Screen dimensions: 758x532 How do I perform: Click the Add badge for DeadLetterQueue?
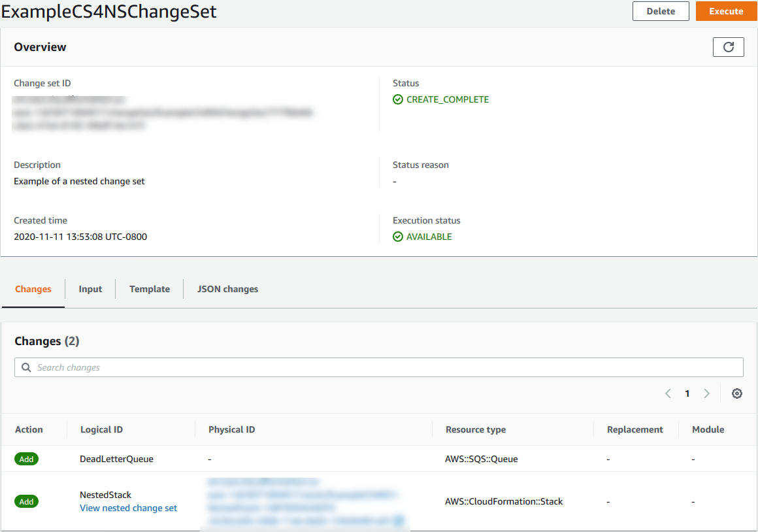(x=26, y=459)
